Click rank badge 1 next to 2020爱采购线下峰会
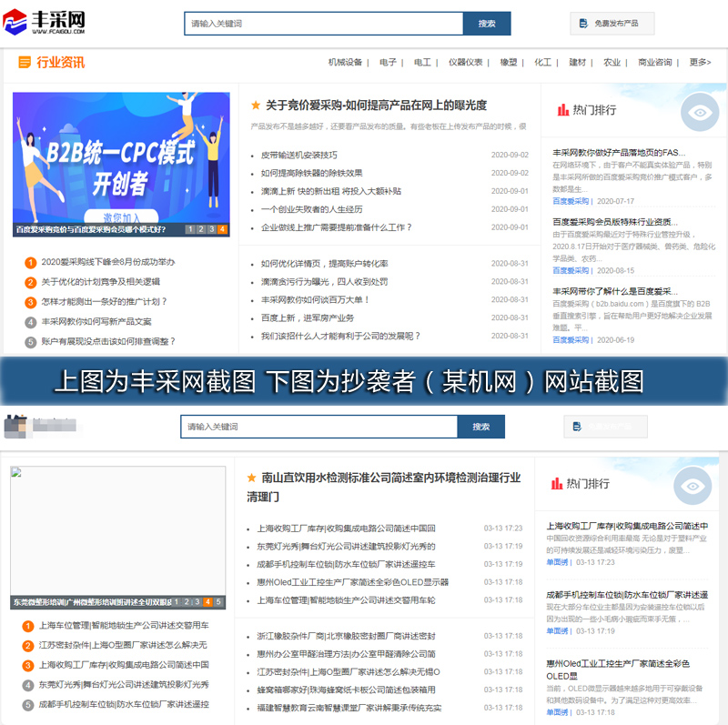Viewport: 728px width, 725px height. [x=30, y=263]
